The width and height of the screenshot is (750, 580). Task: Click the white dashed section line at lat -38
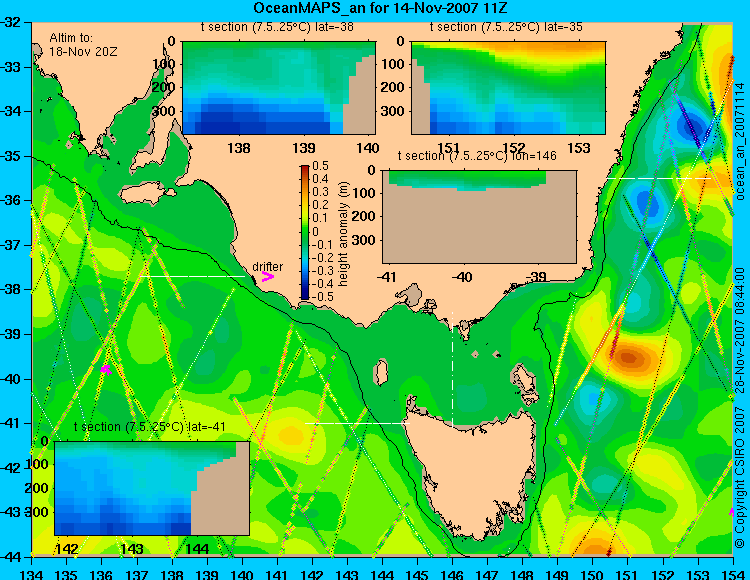pyautogui.click(x=192, y=276)
